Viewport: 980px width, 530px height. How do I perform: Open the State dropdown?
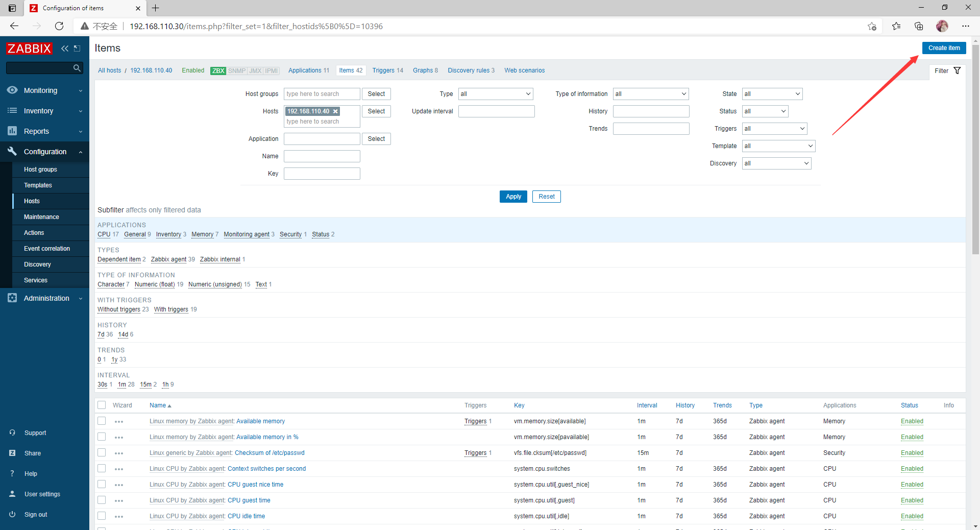point(772,94)
